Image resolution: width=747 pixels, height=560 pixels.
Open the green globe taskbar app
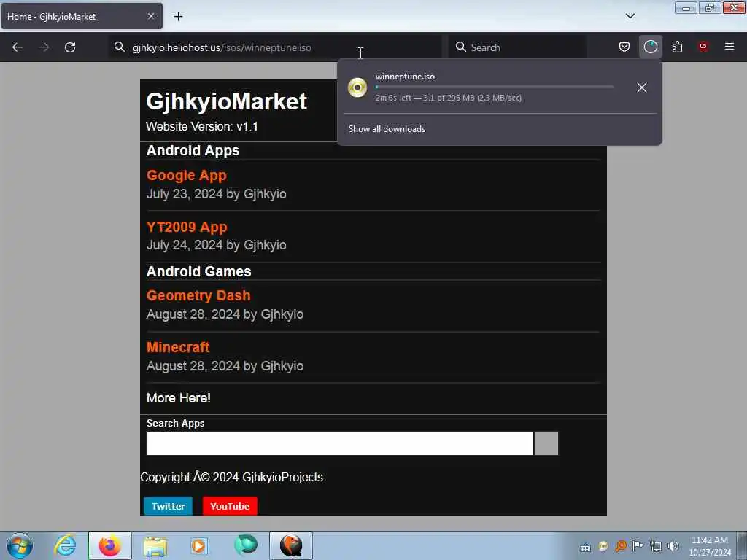click(x=246, y=545)
